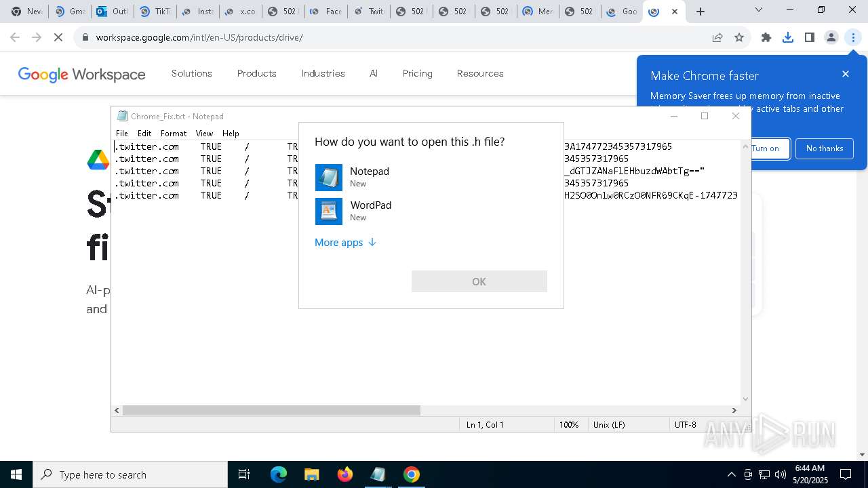Open Notepad Format menu
This screenshot has width=868, height=488.
click(174, 134)
